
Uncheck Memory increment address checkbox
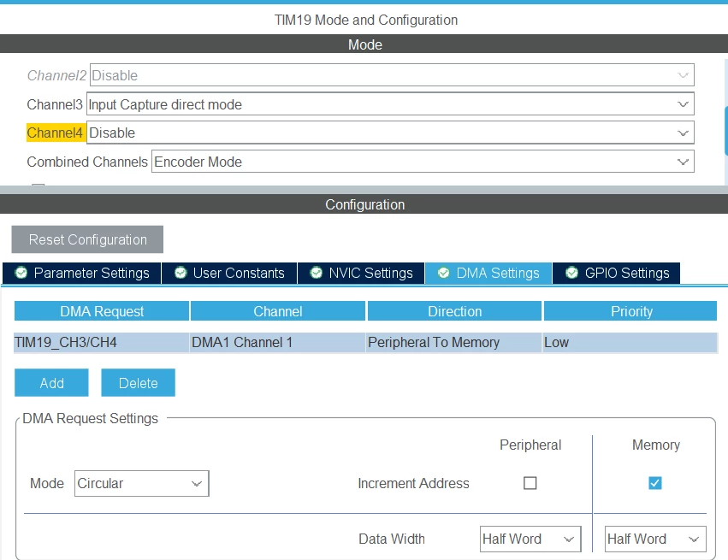(655, 483)
